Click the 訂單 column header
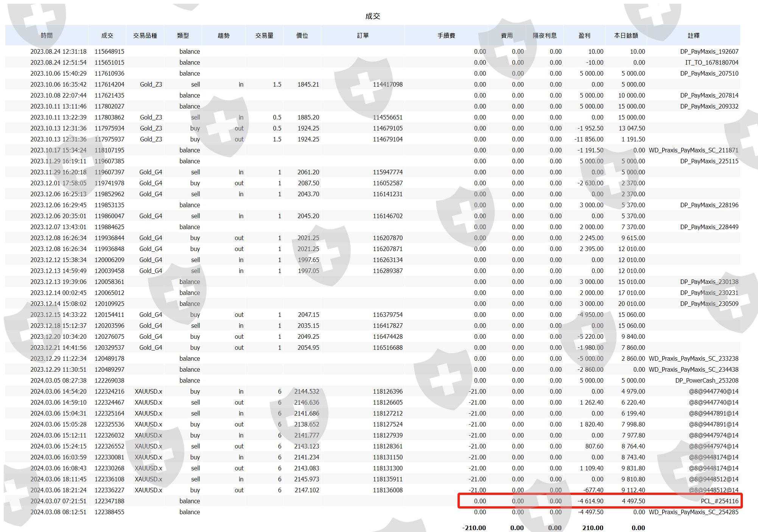This screenshot has width=758, height=532. [x=363, y=36]
